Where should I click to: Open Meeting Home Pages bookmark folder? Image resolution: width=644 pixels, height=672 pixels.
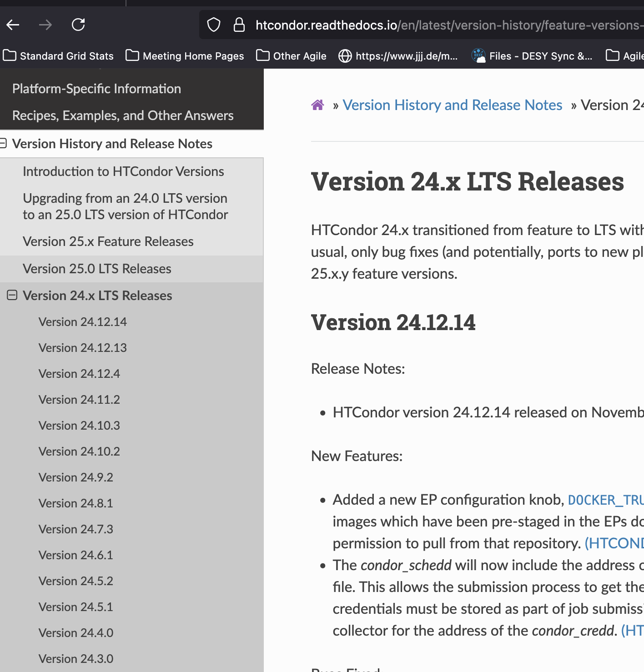(x=185, y=56)
